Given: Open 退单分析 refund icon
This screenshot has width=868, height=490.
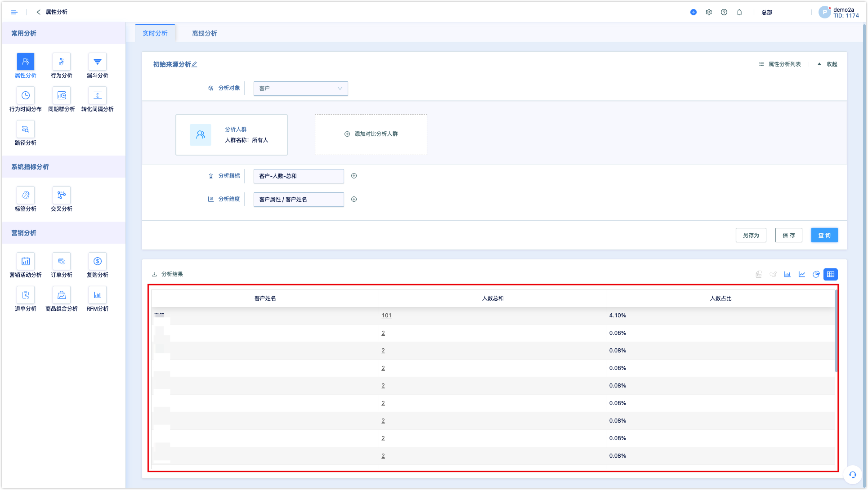Looking at the screenshot, I should point(26,295).
